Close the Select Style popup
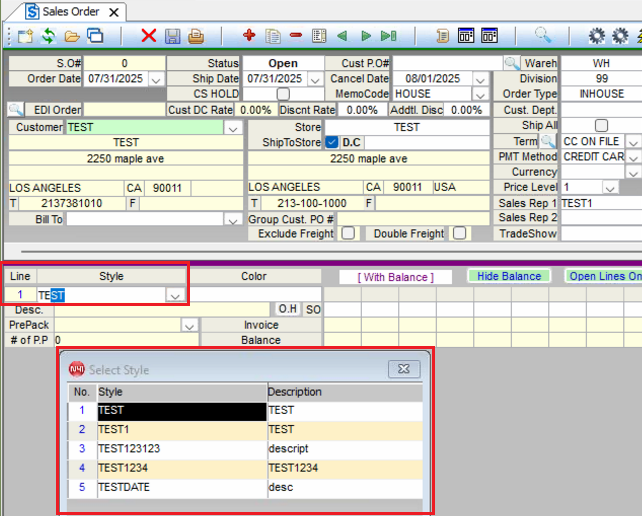This screenshot has height=516, width=642. point(404,369)
